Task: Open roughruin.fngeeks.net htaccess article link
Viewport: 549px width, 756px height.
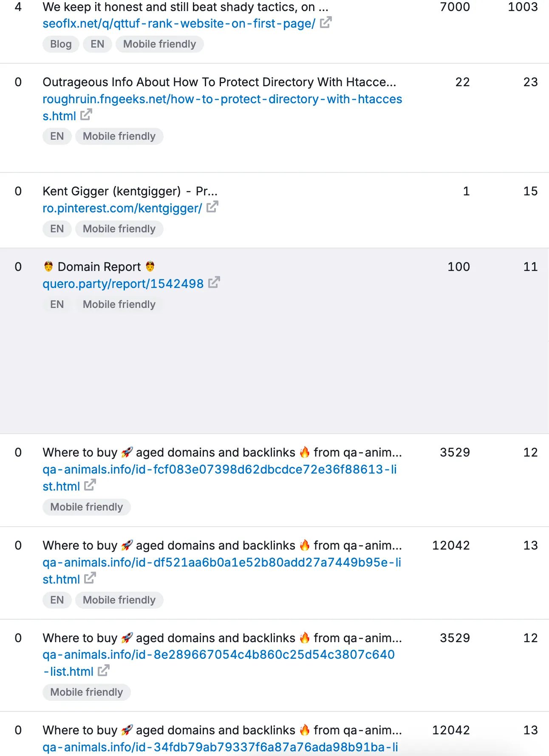Action: [222, 107]
